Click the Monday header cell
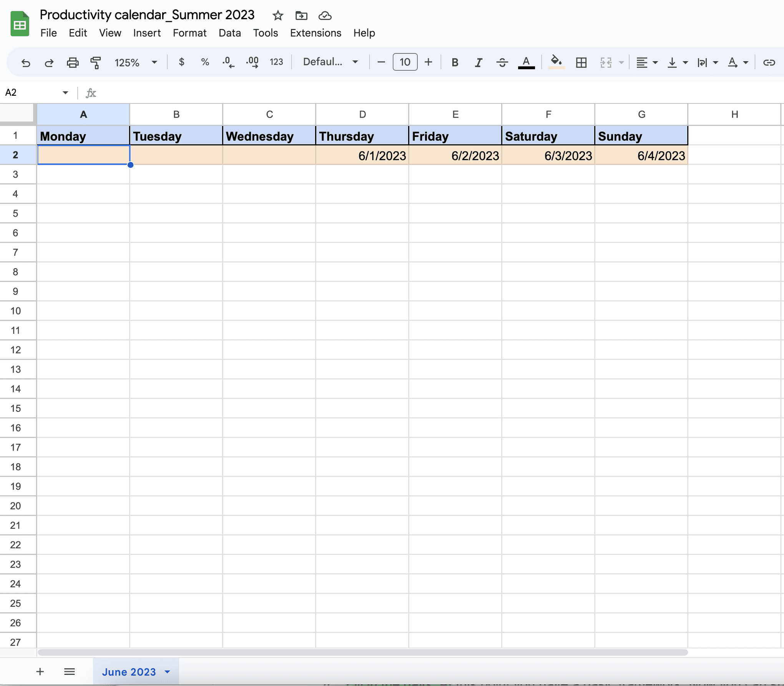Viewport: 784px width, 686px height. click(83, 136)
